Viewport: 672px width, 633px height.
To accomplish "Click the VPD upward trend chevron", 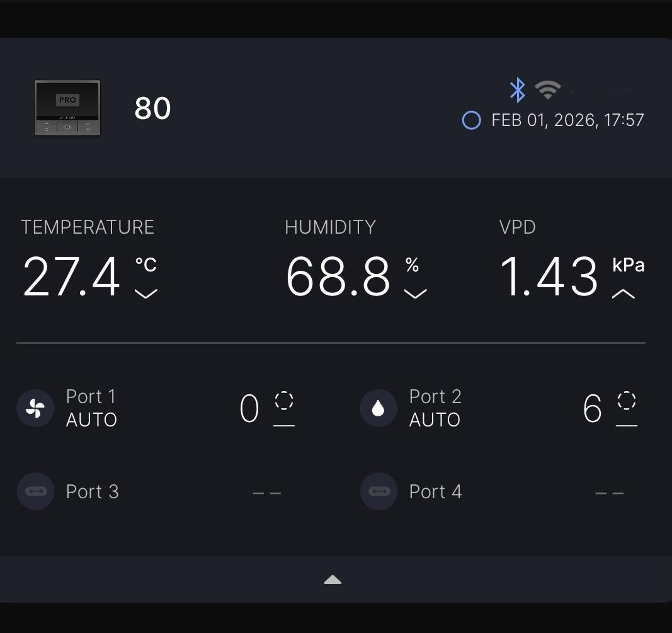I will point(623,294).
